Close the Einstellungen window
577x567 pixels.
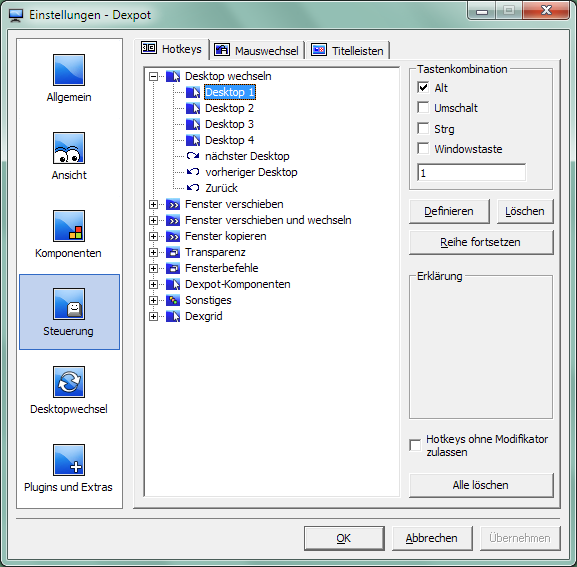point(546,10)
